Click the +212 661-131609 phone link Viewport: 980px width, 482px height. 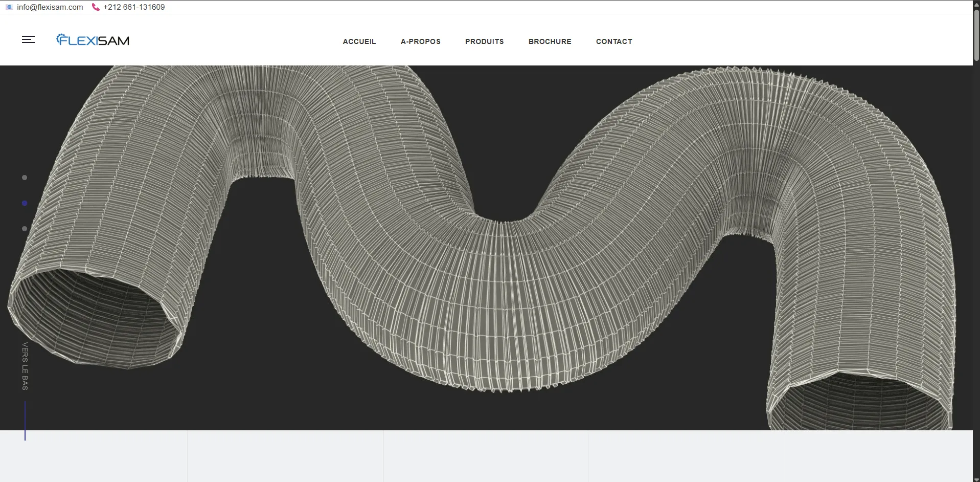(133, 7)
